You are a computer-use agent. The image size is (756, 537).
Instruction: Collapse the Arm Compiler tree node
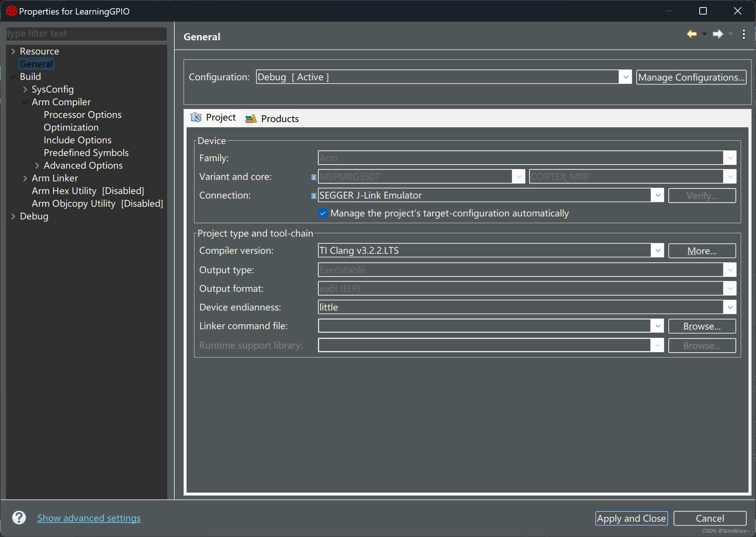coord(25,102)
